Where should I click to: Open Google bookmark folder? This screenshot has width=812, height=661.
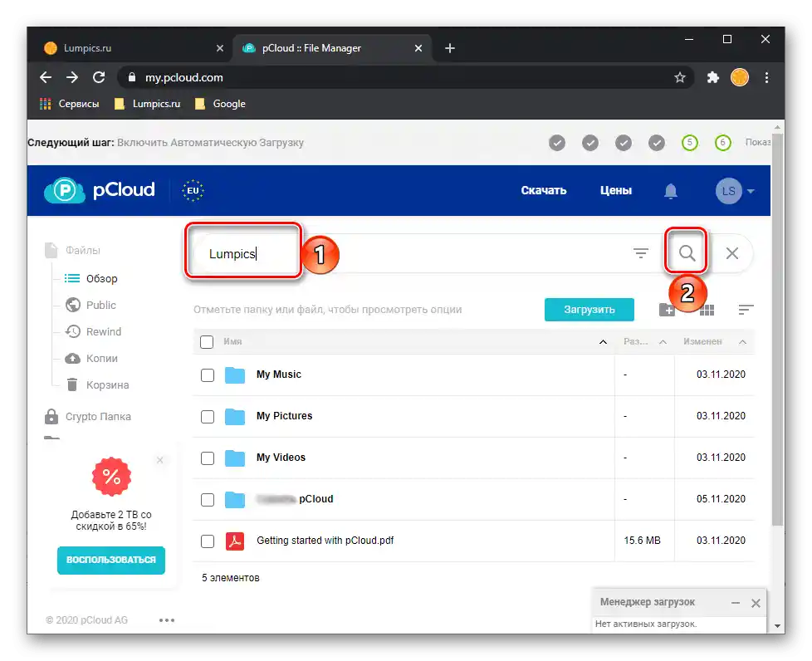coord(220,104)
